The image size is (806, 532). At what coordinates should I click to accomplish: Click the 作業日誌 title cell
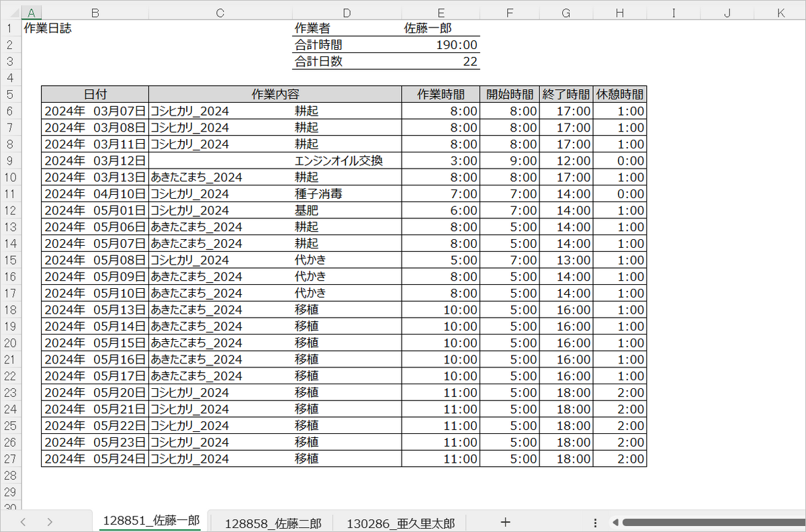coord(47,28)
